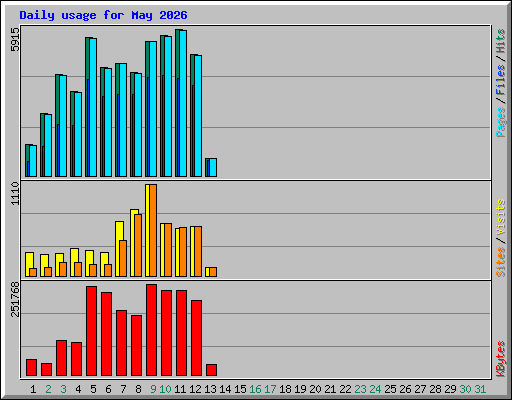Click the 1110 axis maximum label
This screenshot has height=400, width=512.
click(x=15, y=193)
